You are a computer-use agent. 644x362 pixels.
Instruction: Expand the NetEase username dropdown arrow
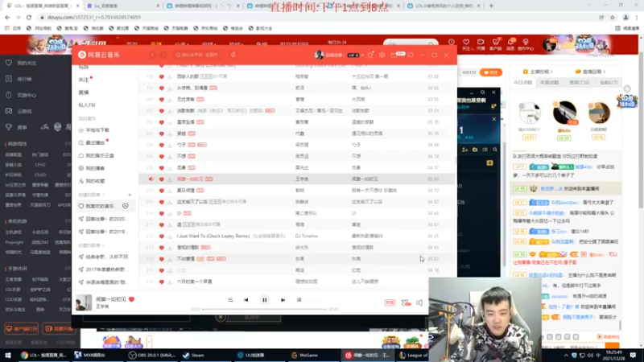pos(362,55)
